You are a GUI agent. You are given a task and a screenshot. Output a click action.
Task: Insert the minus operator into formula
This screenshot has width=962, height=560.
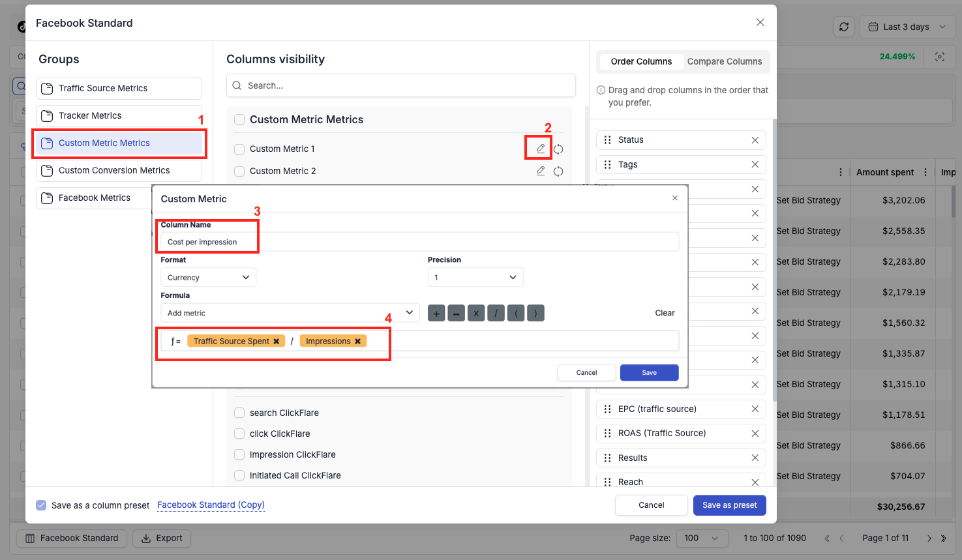point(457,314)
